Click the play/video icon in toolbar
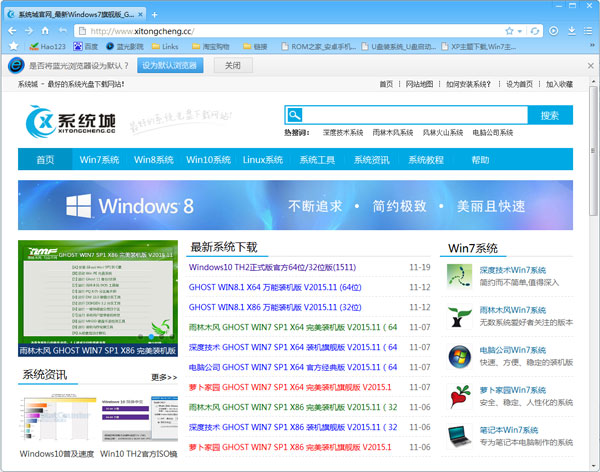Screen dimensions: 600x472 pos(553,31)
